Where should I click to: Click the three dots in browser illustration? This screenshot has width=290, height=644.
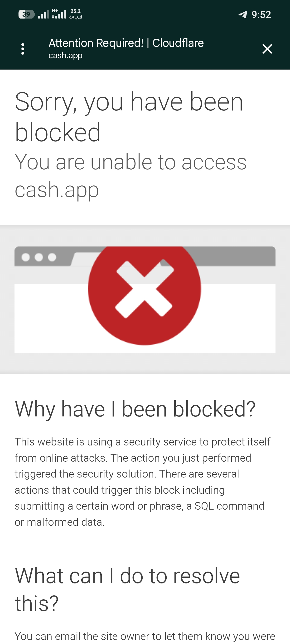point(39,257)
